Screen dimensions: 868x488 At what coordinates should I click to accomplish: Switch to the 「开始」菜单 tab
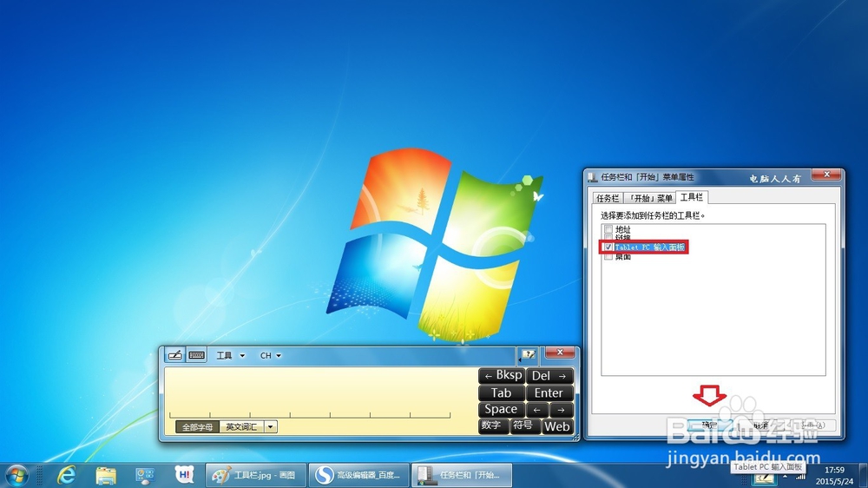coord(650,198)
